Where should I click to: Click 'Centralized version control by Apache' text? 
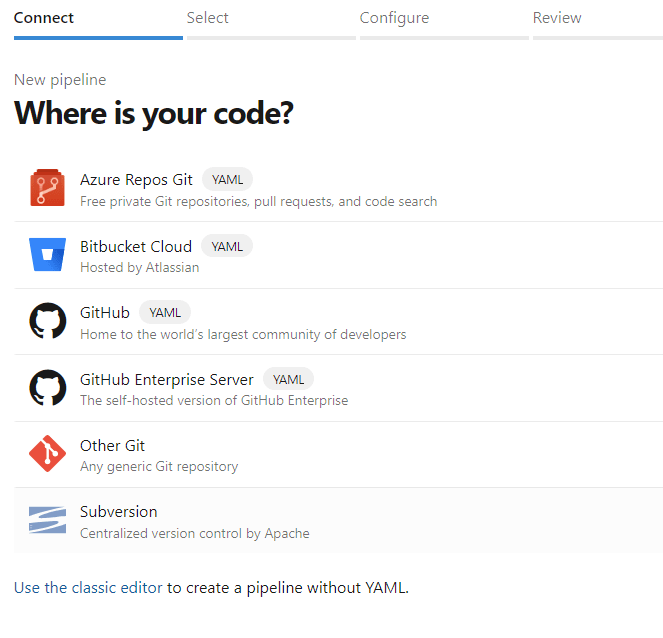pos(195,534)
